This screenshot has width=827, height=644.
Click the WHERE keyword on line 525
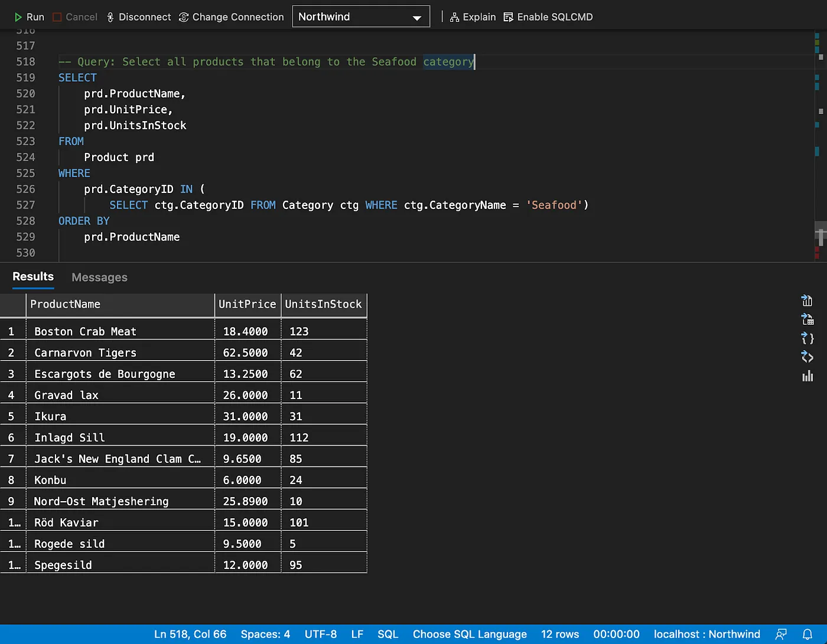(x=74, y=173)
